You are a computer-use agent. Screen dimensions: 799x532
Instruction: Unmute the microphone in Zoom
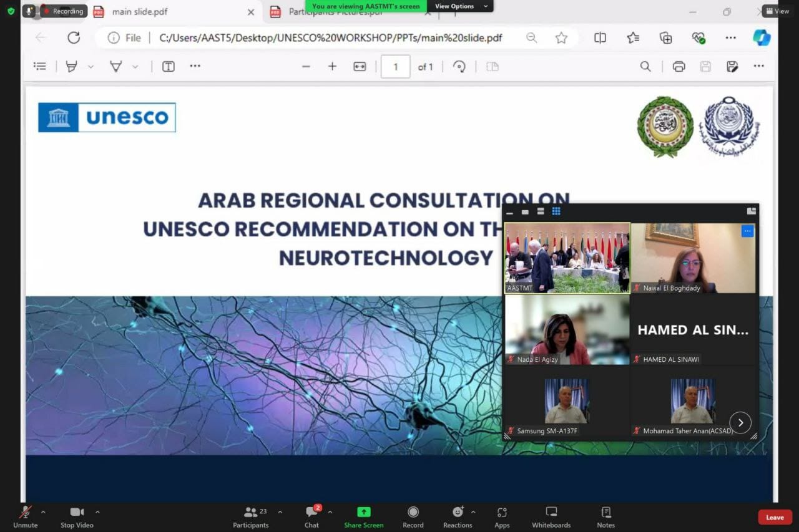click(26, 516)
